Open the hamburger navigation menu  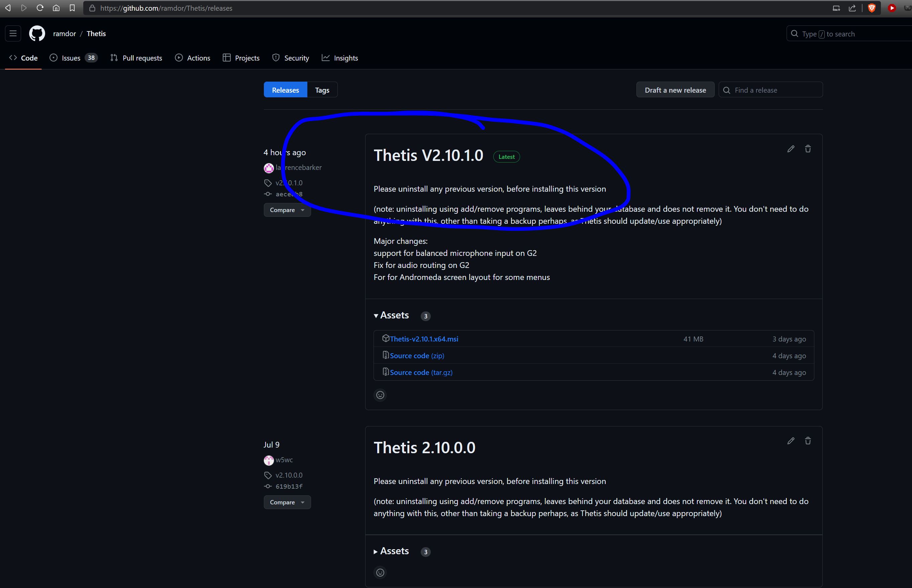[x=13, y=33]
